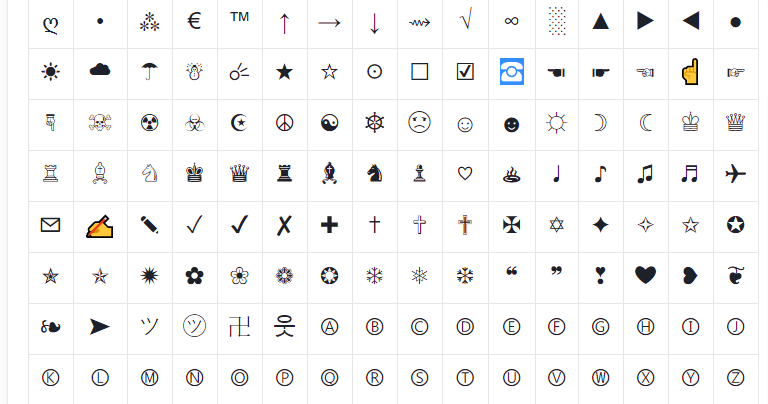
Task: Choose the skull and crossbones symbol
Action: coord(100,123)
